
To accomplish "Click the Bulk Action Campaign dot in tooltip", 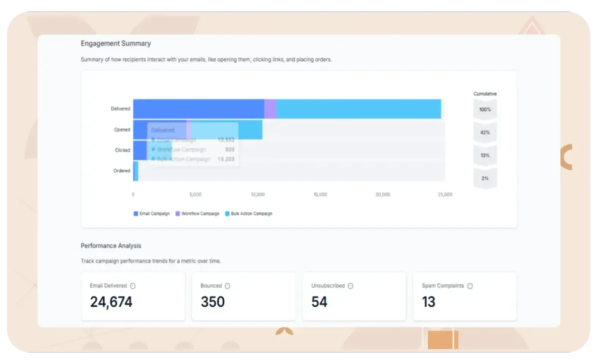I will (x=153, y=159).
